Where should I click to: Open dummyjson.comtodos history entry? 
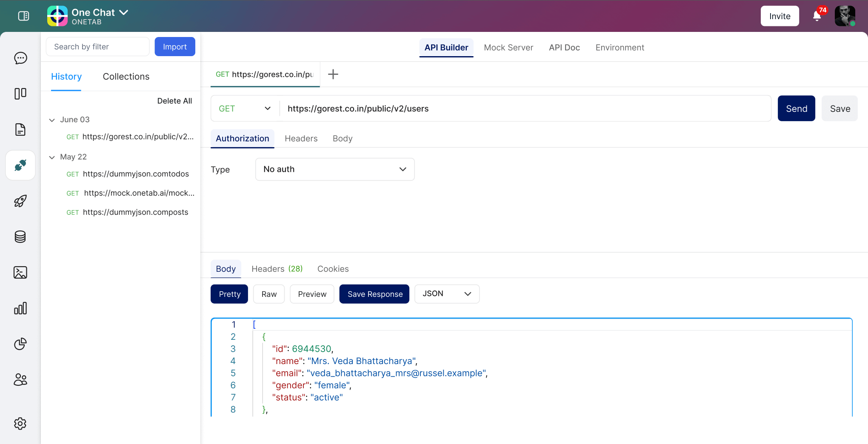click(128, 174)
